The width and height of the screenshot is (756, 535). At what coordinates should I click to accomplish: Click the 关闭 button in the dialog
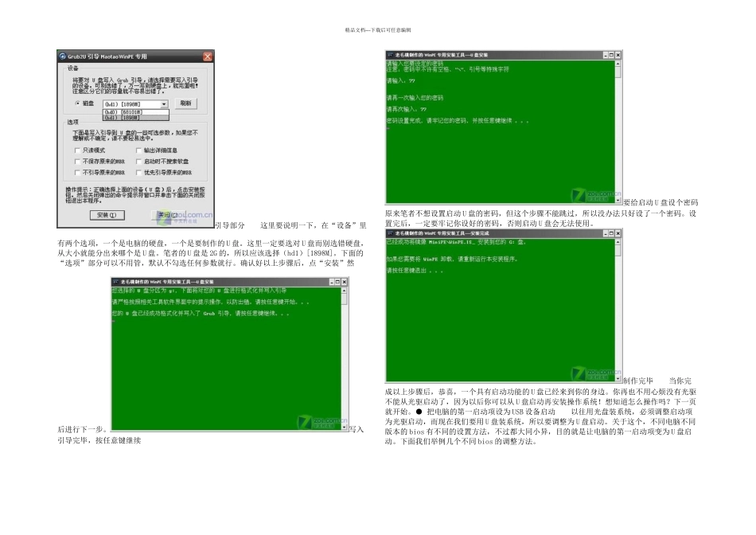pyautogui.click(x=167, y=215)
